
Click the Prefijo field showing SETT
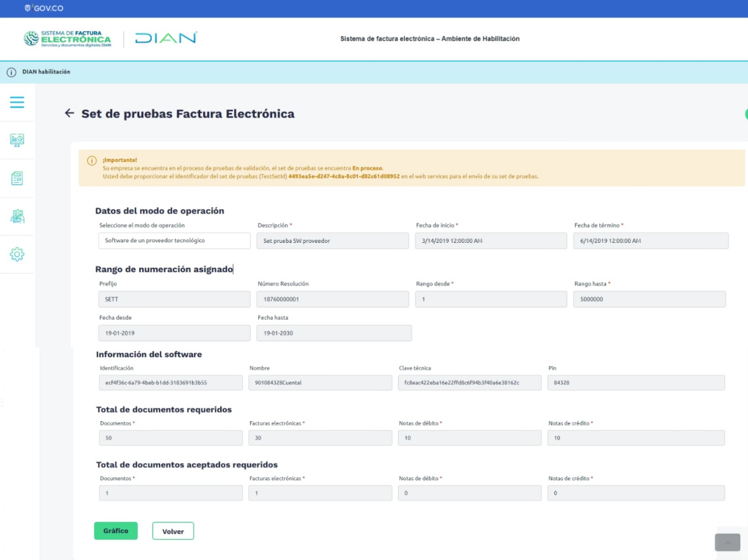pos(174,299)
